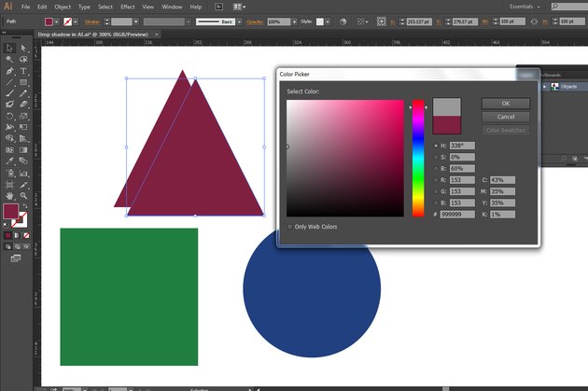
Task: Select the Eyedropper tool
Action: click(x=9, y=161)
